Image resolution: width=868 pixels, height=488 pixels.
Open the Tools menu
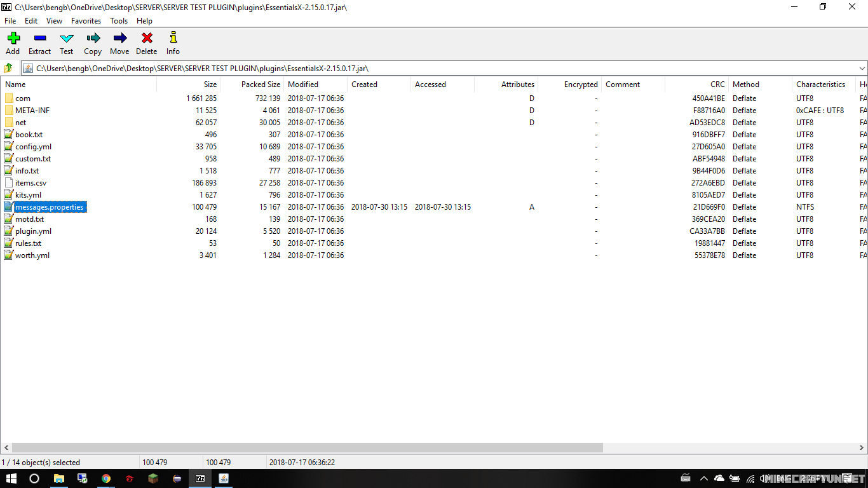pos(119,21)
